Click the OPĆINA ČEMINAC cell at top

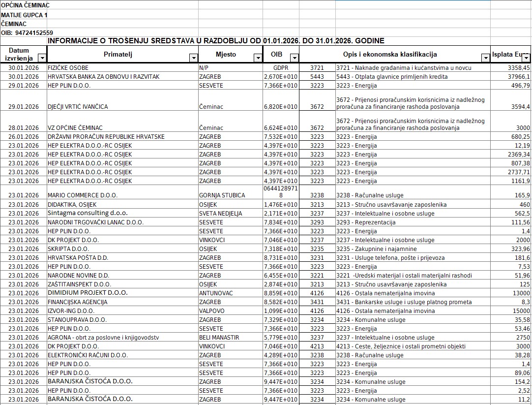tap(26, 5)
